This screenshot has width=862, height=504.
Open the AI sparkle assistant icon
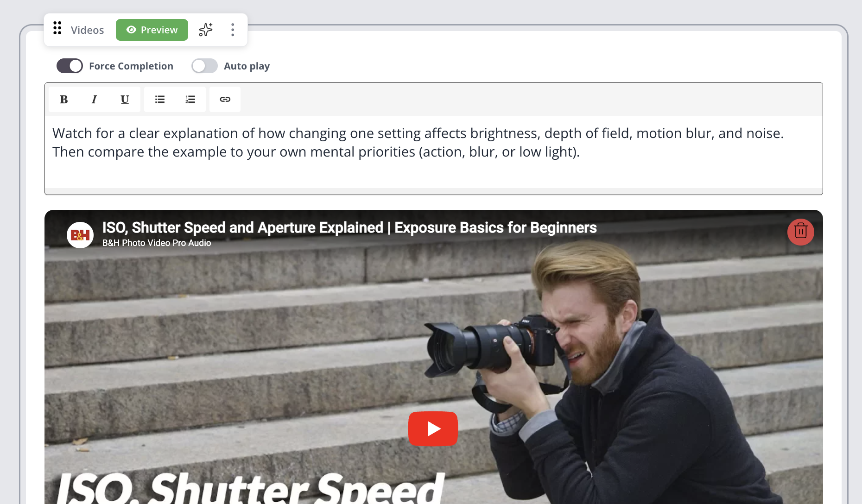[206, 30]
